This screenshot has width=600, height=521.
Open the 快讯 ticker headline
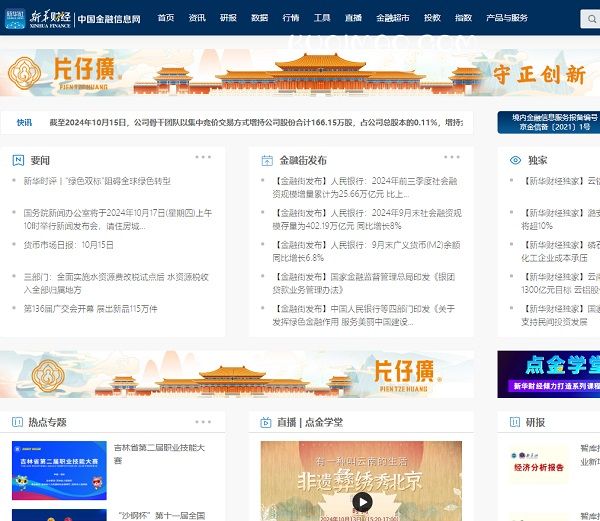pos(256,122)
